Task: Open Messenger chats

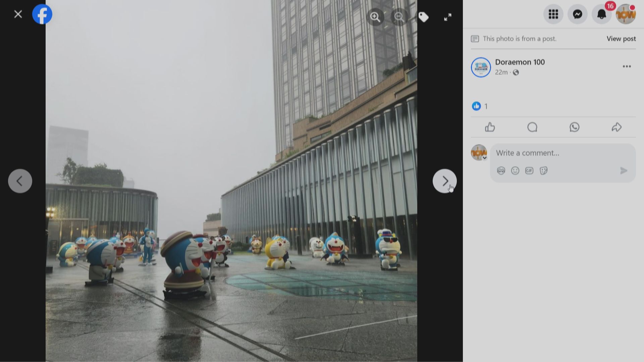Action: click(x=578, y=14)
